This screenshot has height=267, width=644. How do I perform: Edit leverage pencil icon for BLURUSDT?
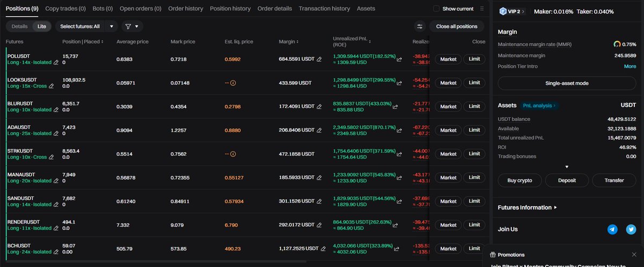click(56, 110)
